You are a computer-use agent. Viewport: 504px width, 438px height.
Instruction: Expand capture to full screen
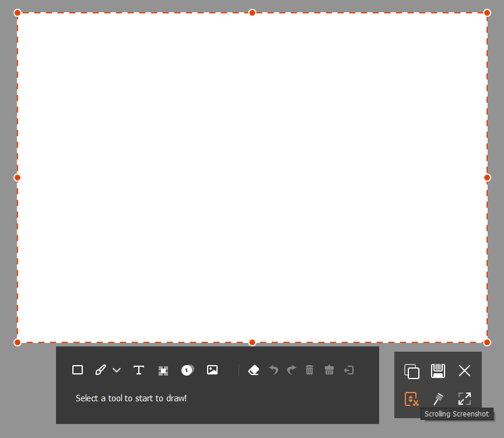tap(464, 398)
